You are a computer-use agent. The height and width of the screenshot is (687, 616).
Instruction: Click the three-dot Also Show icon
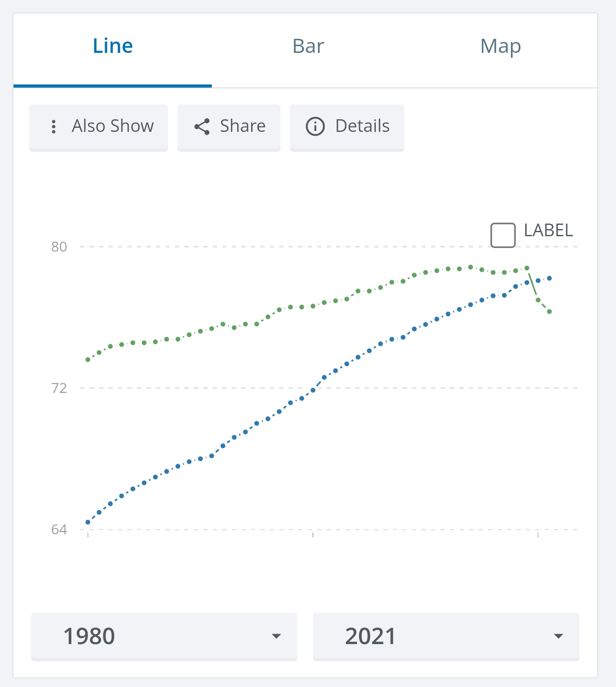pyautogui.click(x=54, y=126)
